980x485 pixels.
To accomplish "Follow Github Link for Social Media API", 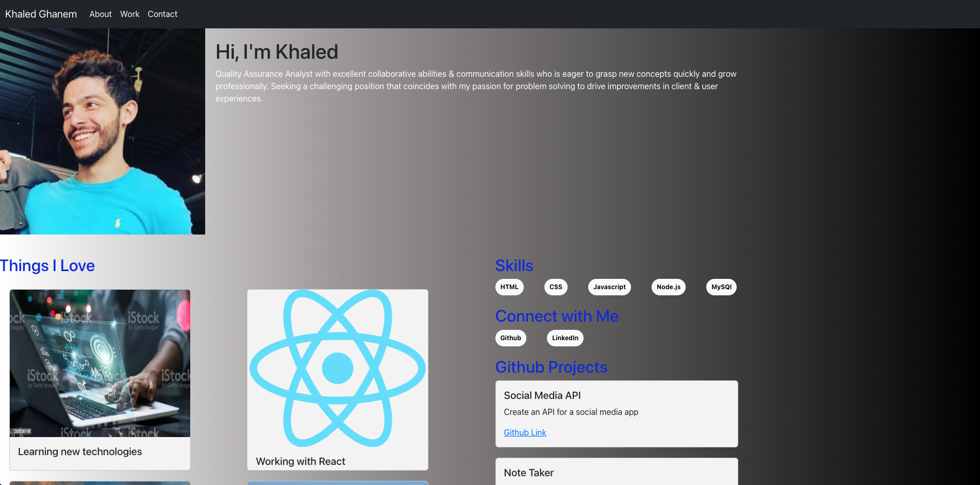I will click(x=525, y=432).
